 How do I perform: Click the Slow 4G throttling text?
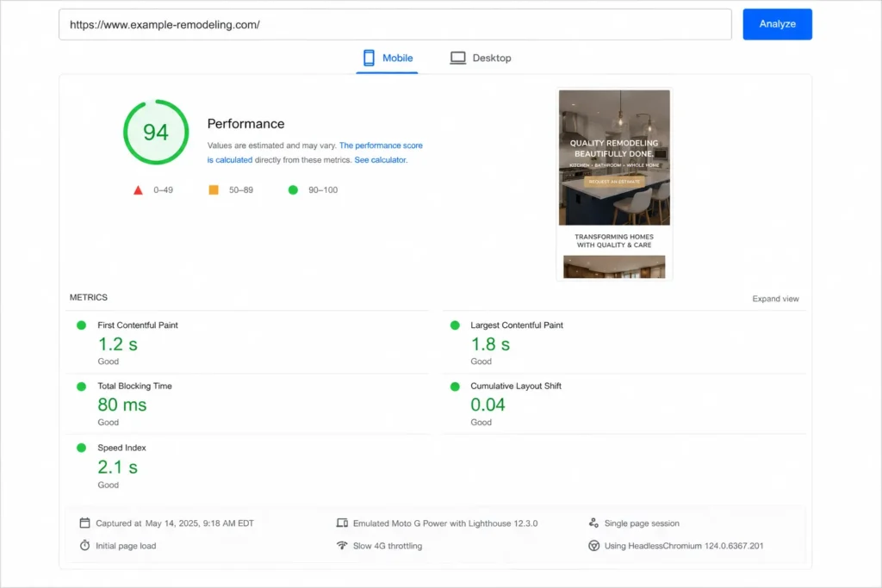[388, 546]
